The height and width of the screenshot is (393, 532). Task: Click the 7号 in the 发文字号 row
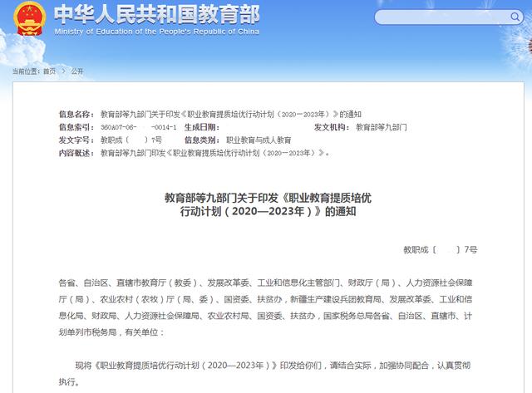pyautogui.click(x=156, y=140)
